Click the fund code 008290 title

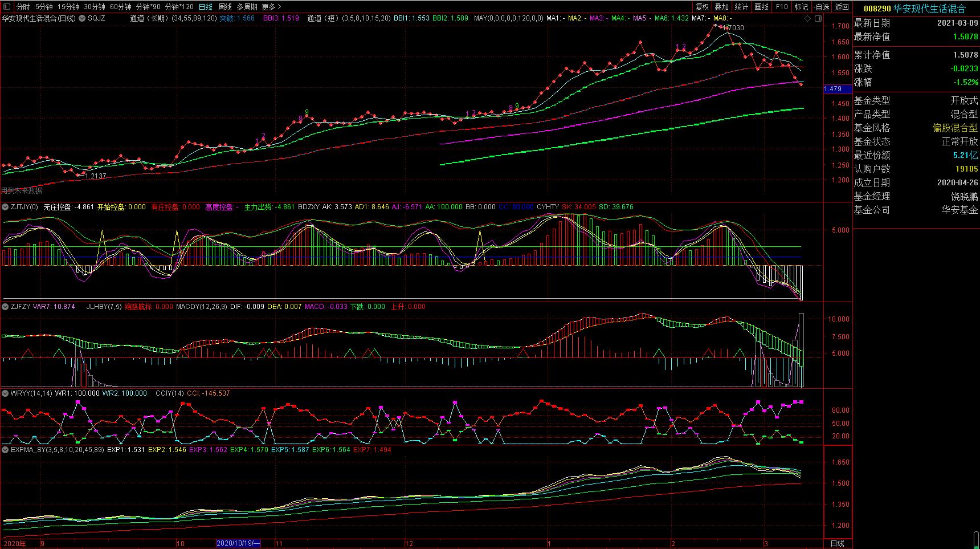(877, 9)
